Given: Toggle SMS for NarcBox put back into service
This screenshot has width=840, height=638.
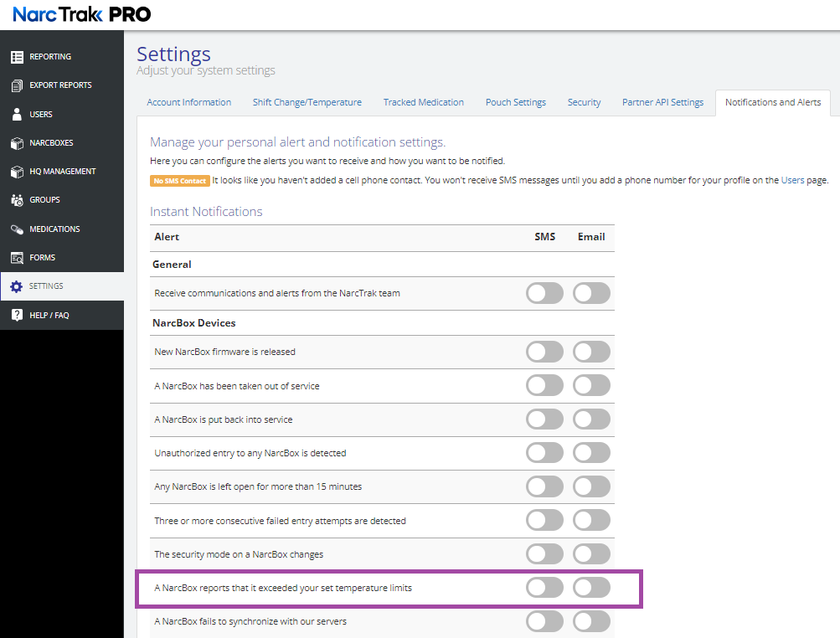Looking at the screenshot, I should tap(544, 419).
